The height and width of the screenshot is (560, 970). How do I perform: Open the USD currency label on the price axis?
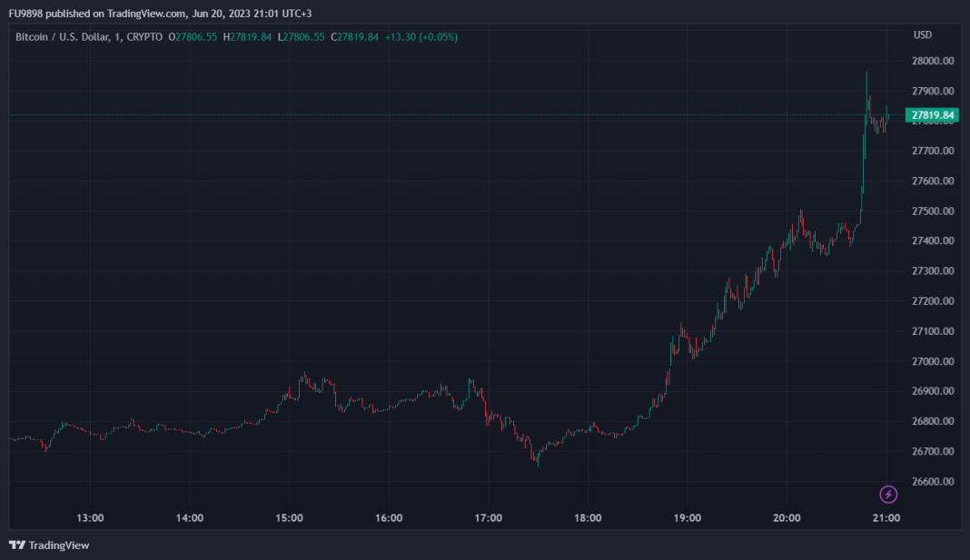[x=922, y=35]
